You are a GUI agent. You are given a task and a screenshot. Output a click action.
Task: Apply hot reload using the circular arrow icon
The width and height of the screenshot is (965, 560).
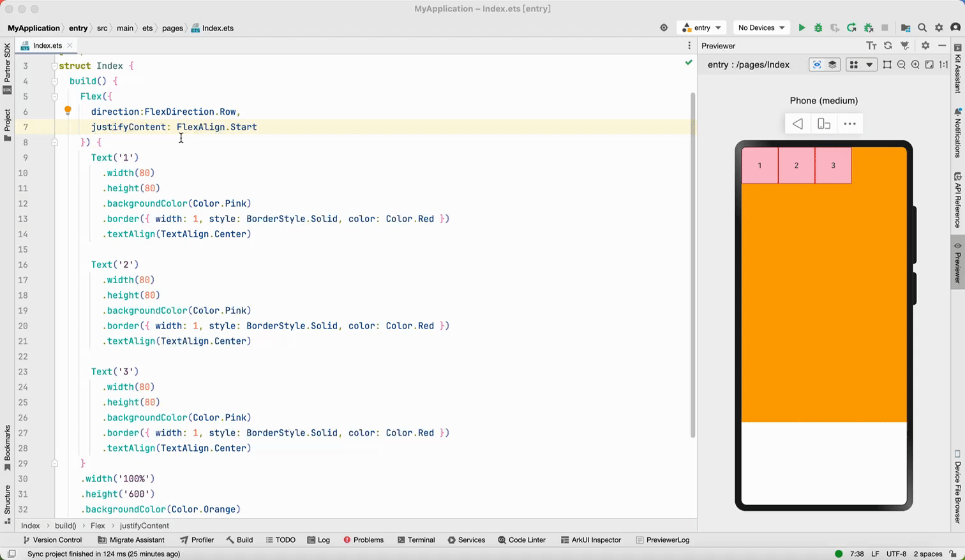(851, 28)
